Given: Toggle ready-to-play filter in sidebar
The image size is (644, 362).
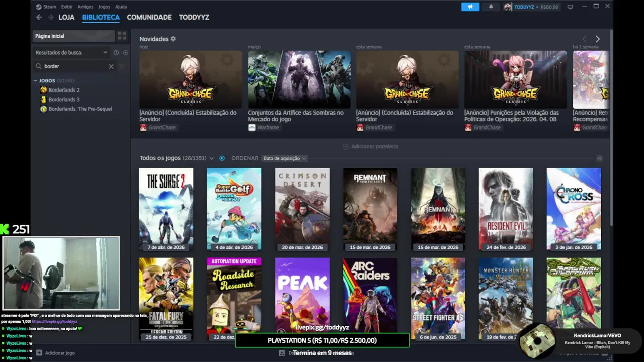Looking at the screenshot, I should (126, 53).
